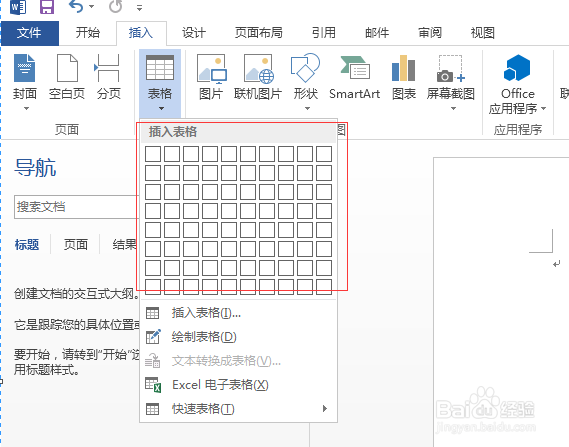
Task: Click the 插入表格 menu item icon
Action: click(x=152, y=313)
